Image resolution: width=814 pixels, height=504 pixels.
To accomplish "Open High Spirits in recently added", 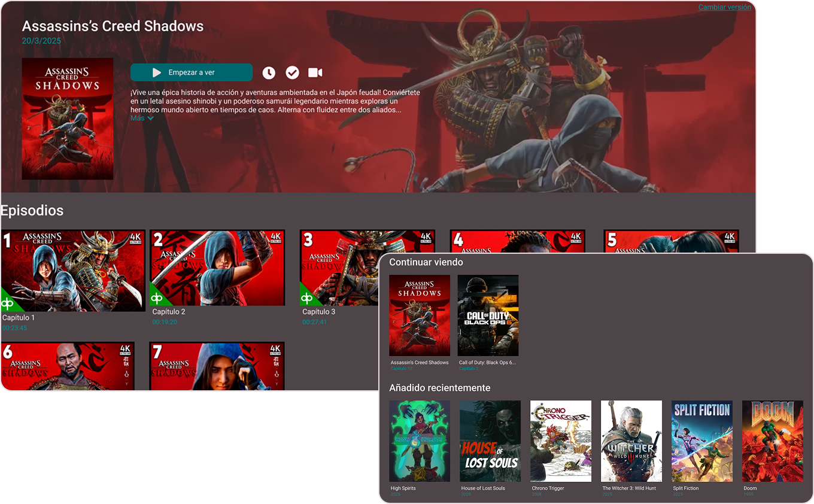I will (x=419, y=441).
